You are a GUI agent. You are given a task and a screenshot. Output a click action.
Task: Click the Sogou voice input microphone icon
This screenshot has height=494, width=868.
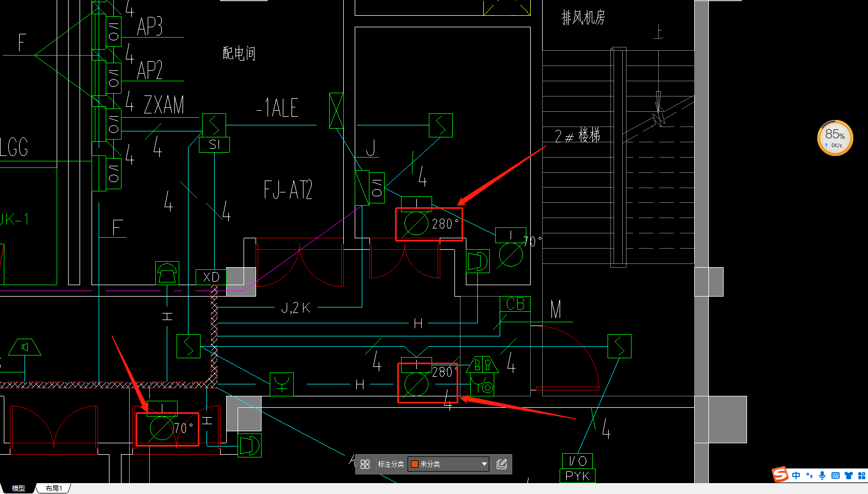[x=822, y=475]
